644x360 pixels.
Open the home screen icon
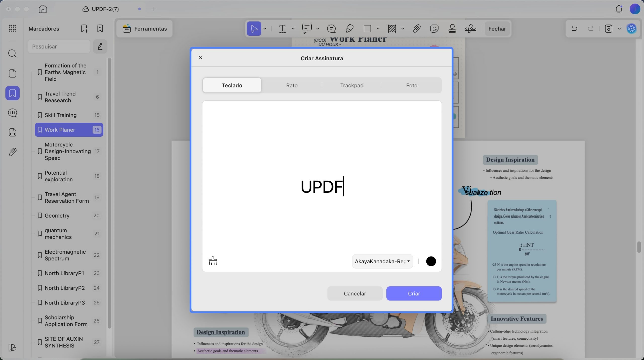(43, 9)
